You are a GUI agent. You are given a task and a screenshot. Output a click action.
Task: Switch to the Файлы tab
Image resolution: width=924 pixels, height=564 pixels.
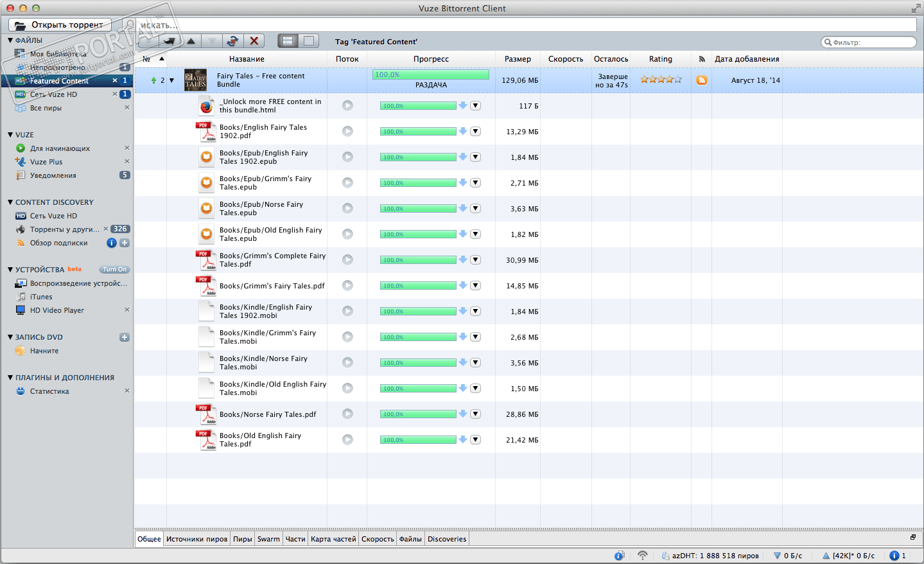click(x=410, y=539)
